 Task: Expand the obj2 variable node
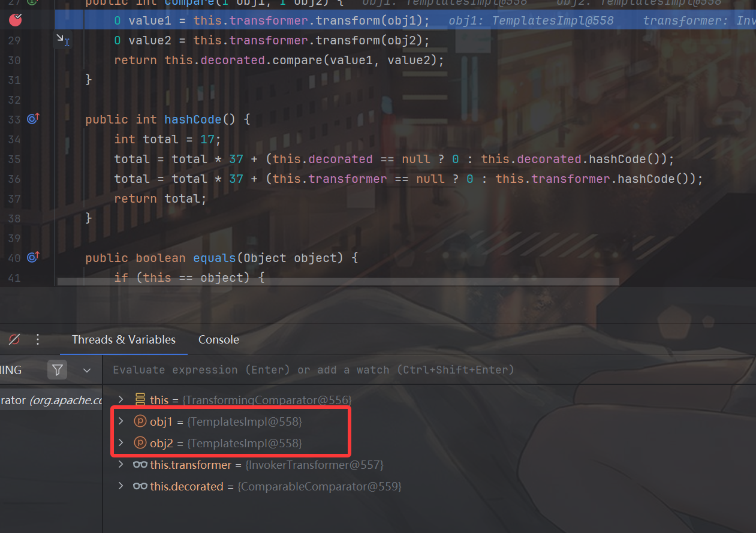[121, 443]
